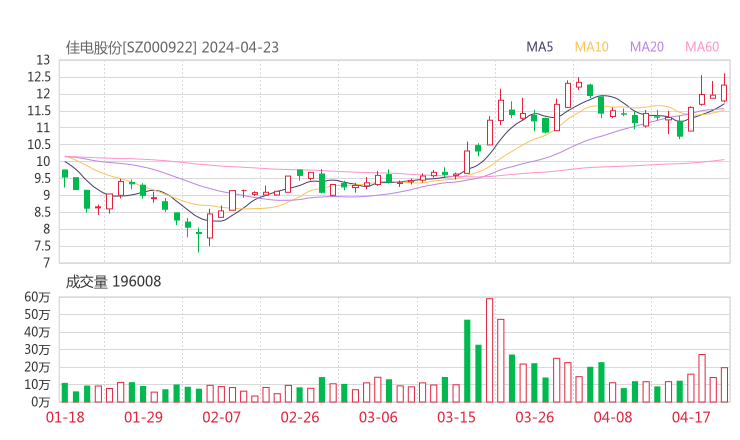The height and width of the screenshot is (440, 740).
Task: Click the 03-15 date axis label
Action: tap(456, 417)
